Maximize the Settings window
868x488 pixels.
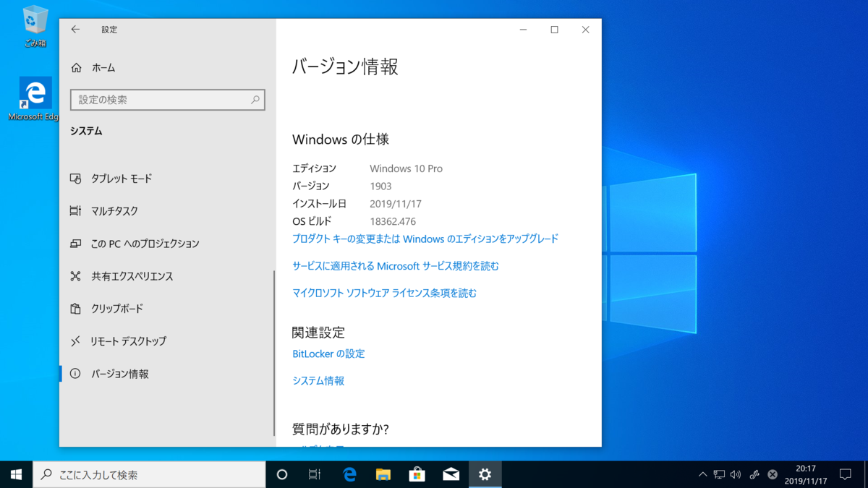[554, 30]
